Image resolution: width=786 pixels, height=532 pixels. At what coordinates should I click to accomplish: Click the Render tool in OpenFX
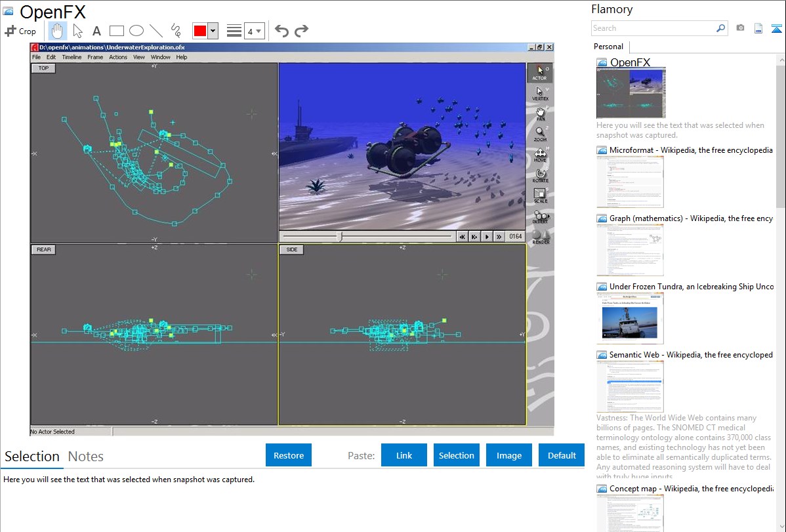point(541,237)
